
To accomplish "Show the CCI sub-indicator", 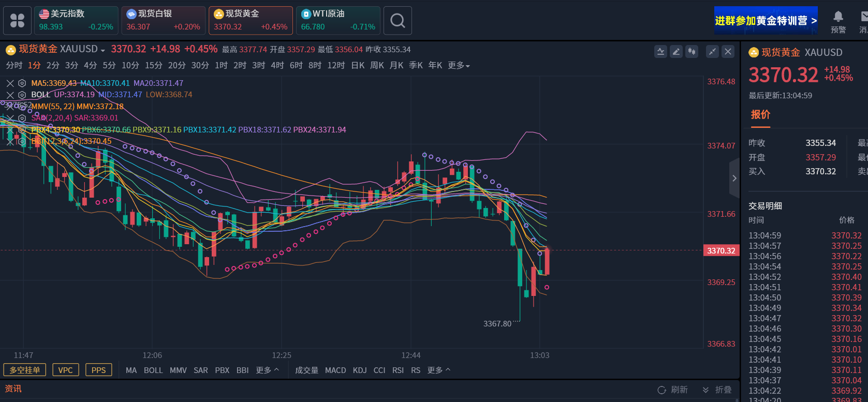I will pos(379,370).
